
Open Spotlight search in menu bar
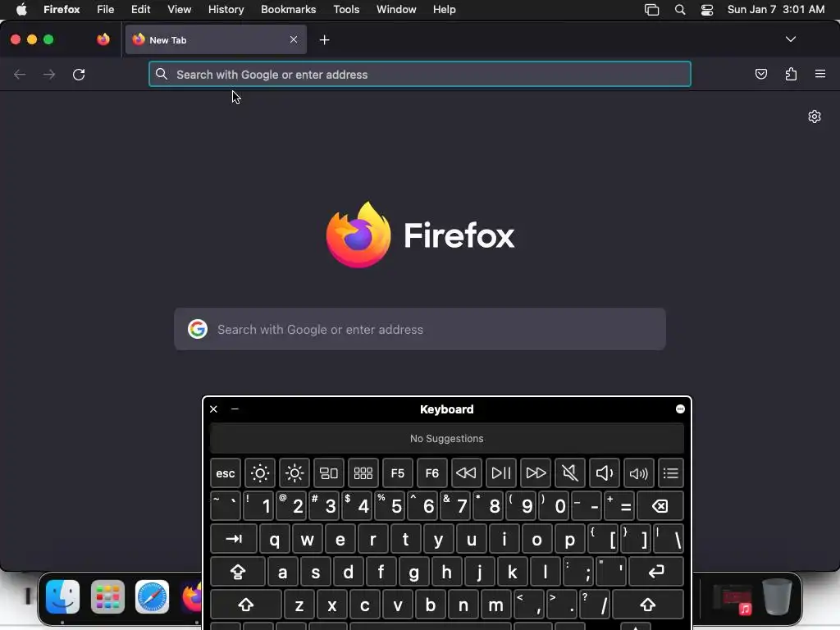click(680, 9)
